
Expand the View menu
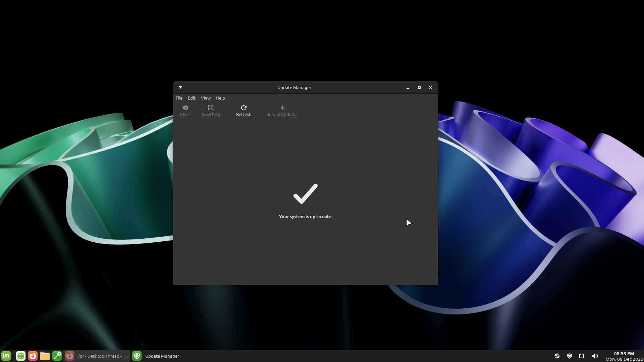point(206,98)
